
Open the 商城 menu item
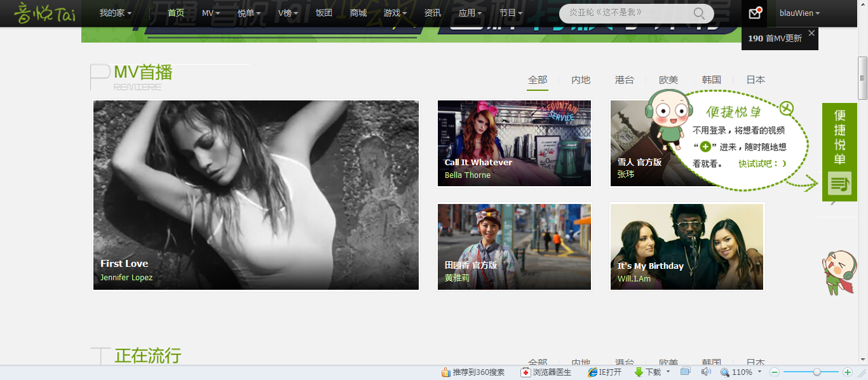tap(358, 13)
